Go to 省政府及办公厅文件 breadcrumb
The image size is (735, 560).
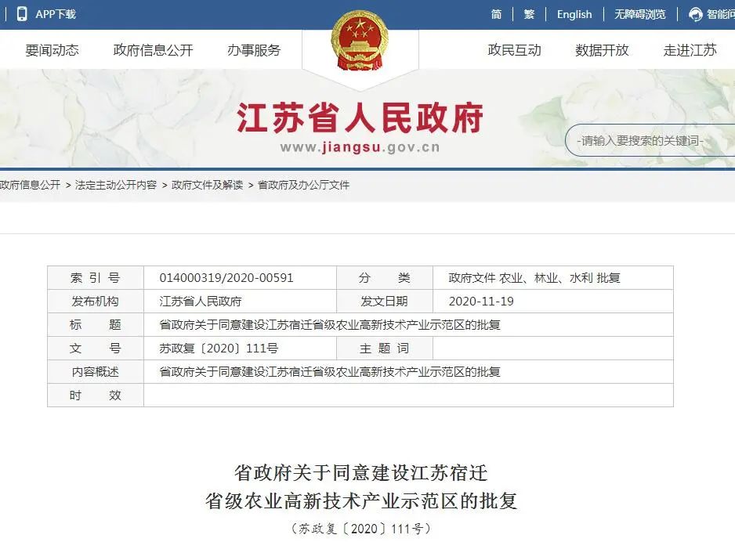[304, 185]
